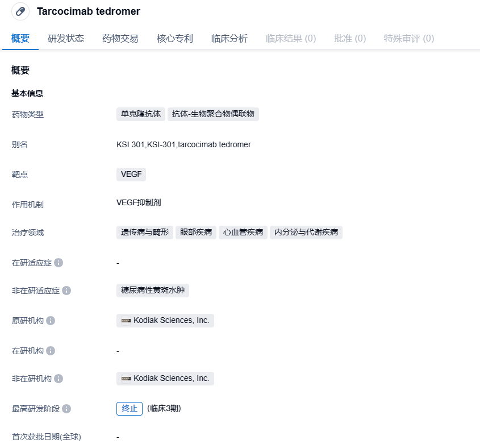Open Kodiak Sciences link in 非在研机构 row
This screenshot has height=448, width=480.
click(x=171, y=379)
